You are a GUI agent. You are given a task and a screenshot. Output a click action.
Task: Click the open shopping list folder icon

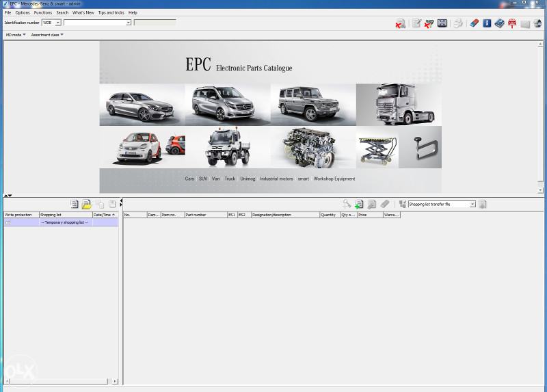(x=87, y=204)
